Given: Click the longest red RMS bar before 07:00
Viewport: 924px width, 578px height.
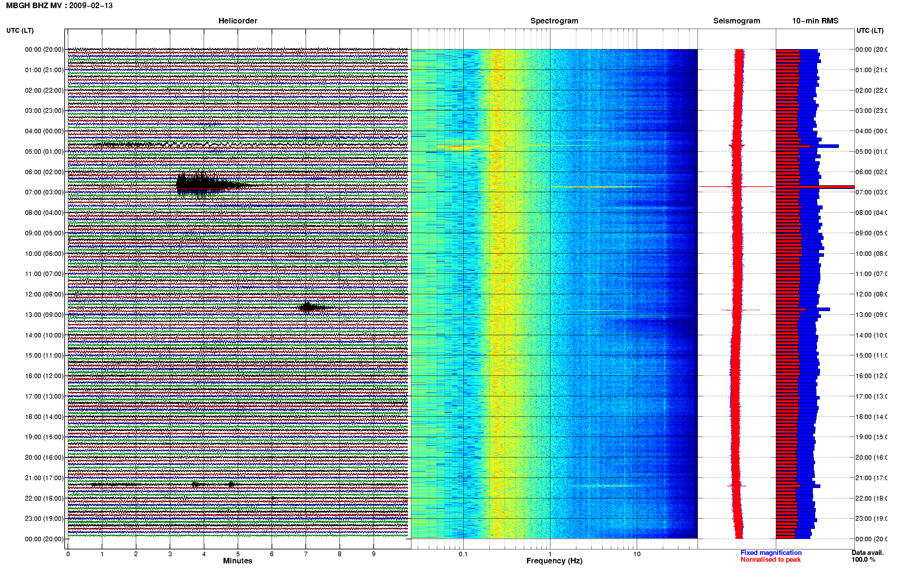Looking at the screenshot, I should [x=815, y=187].
